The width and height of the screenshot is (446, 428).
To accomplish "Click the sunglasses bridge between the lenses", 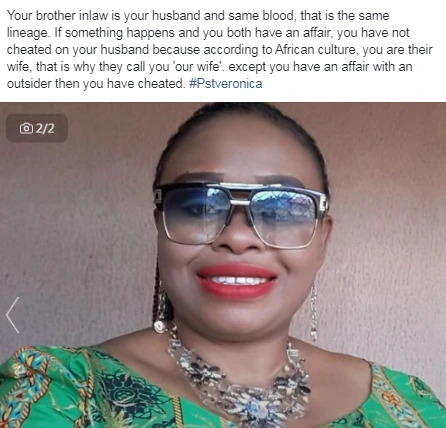I will [239, 200].
